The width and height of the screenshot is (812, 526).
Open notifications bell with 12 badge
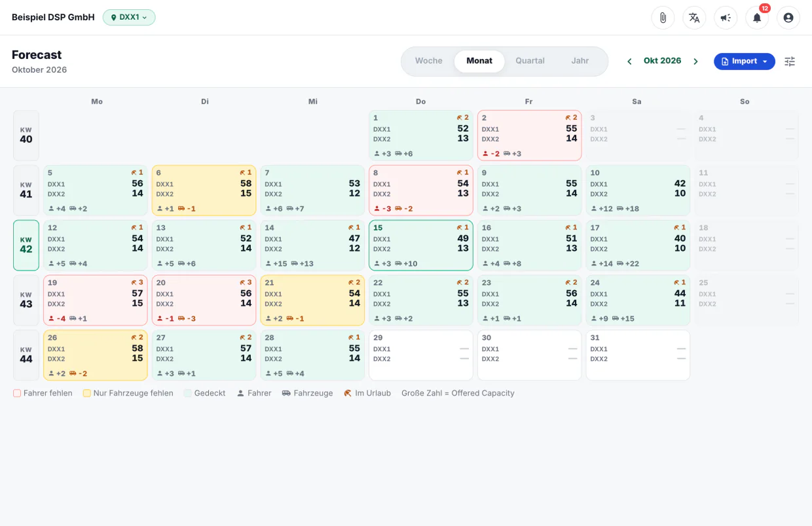[757, 18]
